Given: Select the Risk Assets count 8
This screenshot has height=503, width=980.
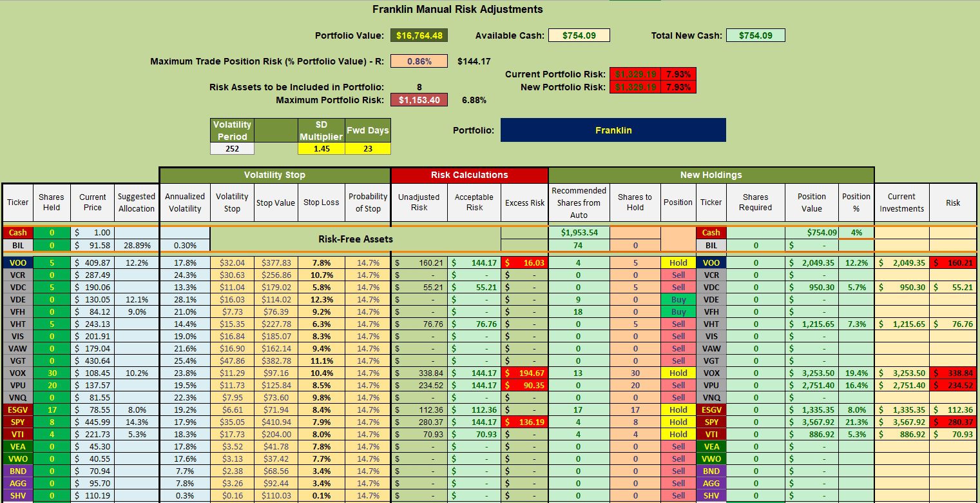Looking at the screenshot, I should [x=419, y=87].
